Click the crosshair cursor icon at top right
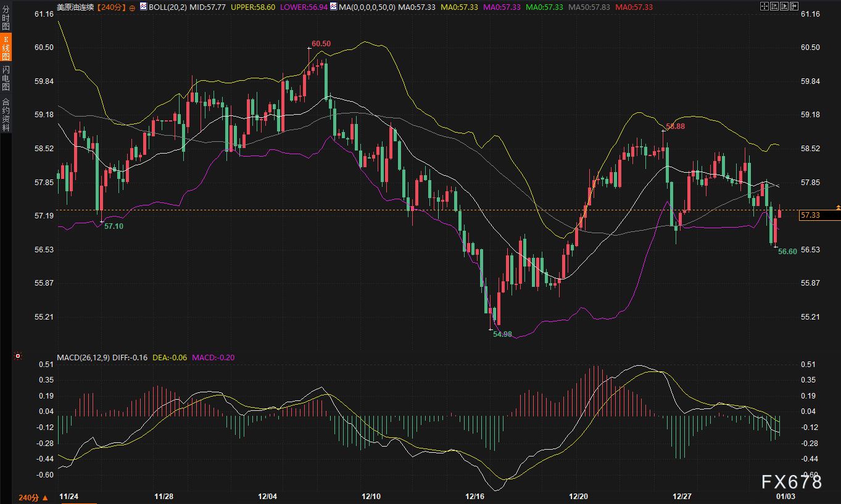 pyautogui.click(x=765, y=6)
